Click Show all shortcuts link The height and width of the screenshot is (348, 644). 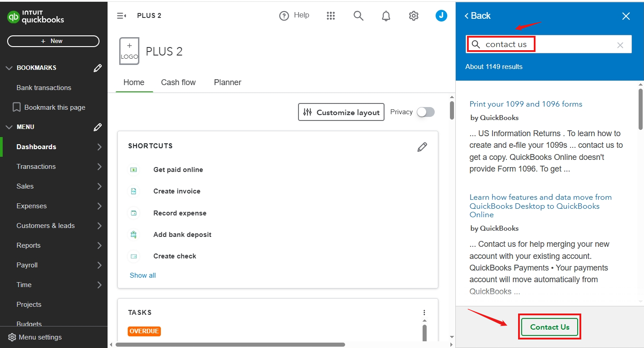143,275
